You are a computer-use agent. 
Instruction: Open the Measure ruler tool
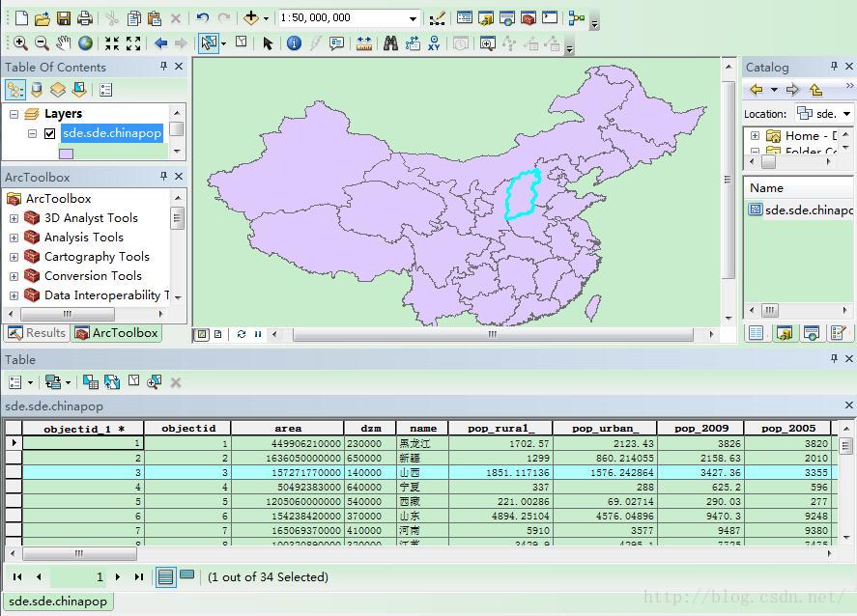click(364, 43)
